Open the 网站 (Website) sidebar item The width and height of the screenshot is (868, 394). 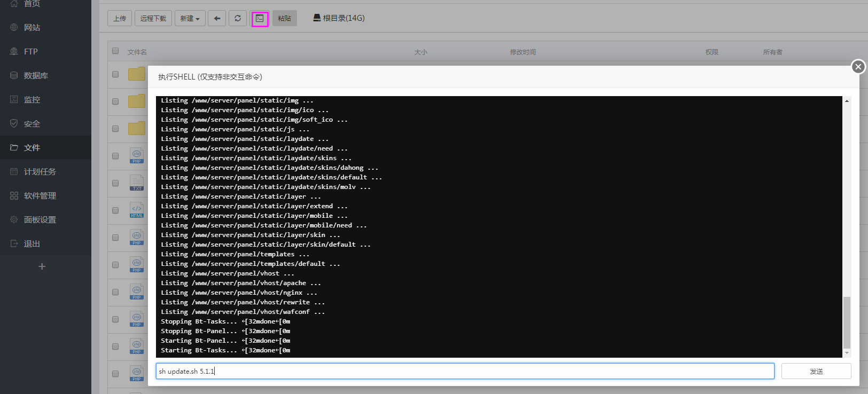pos(45,27)
